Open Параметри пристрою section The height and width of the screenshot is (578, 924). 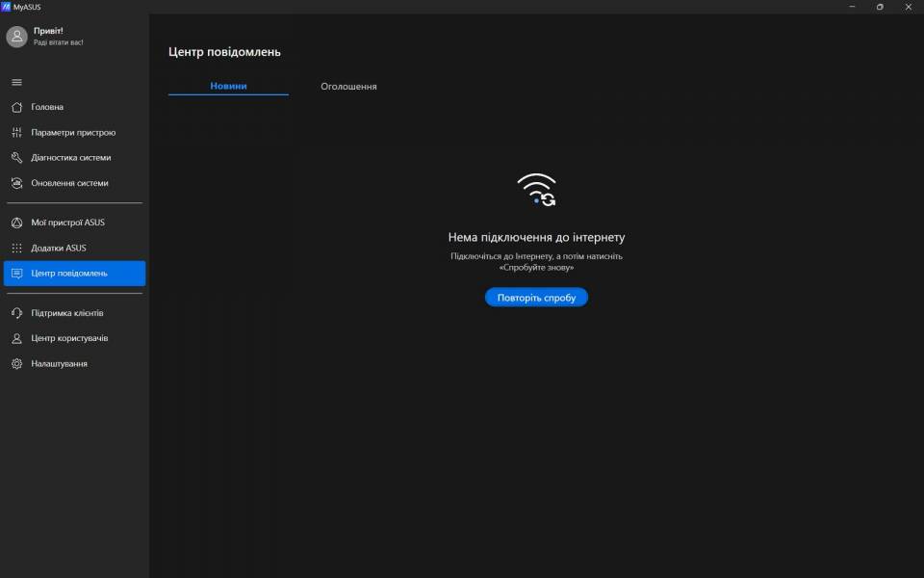[74, 132]
